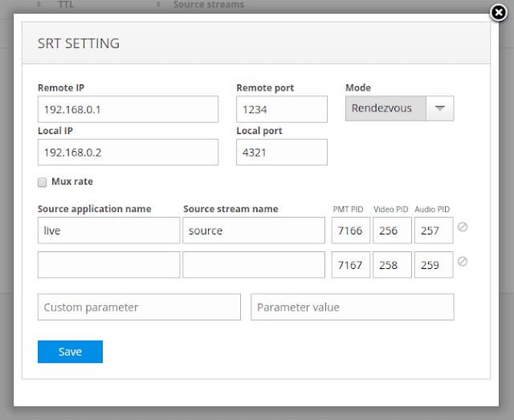Edit the source stream name field
The image size is (514, 420).
tap(254, 230)
